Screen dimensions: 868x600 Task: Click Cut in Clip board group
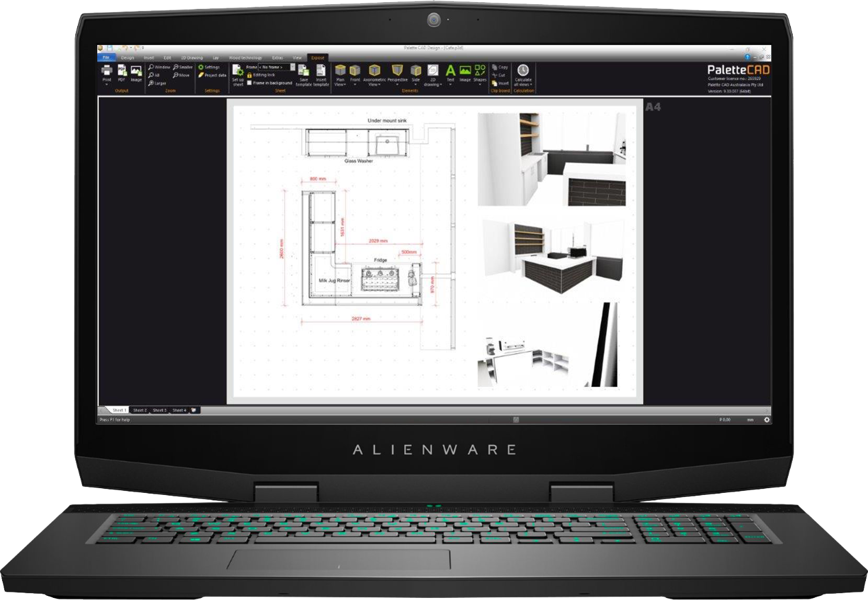[499, 75]
